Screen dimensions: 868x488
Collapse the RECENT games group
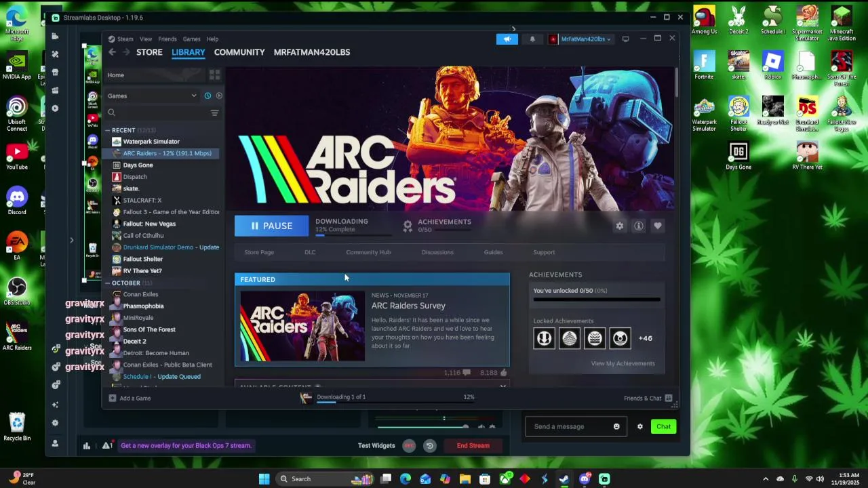(107, 130)
